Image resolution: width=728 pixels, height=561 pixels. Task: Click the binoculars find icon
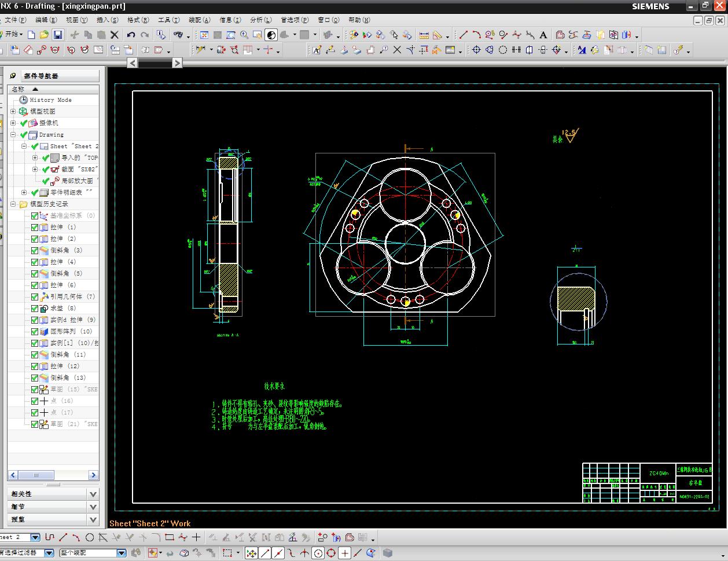pos(179,35)
